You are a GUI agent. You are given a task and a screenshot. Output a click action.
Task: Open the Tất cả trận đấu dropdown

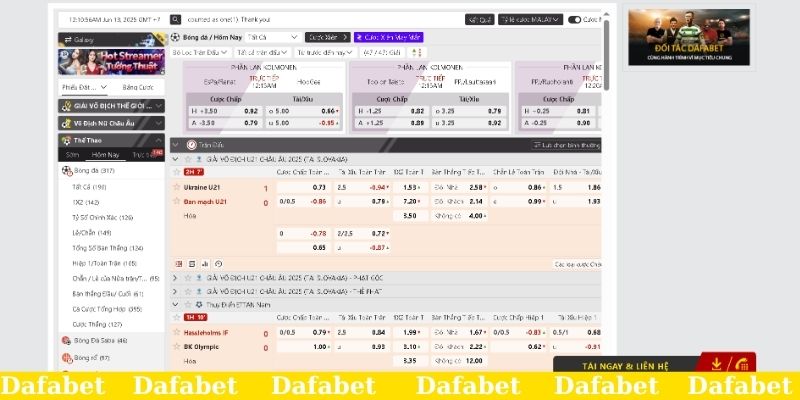pyautogui.click(x=263, y=53)
